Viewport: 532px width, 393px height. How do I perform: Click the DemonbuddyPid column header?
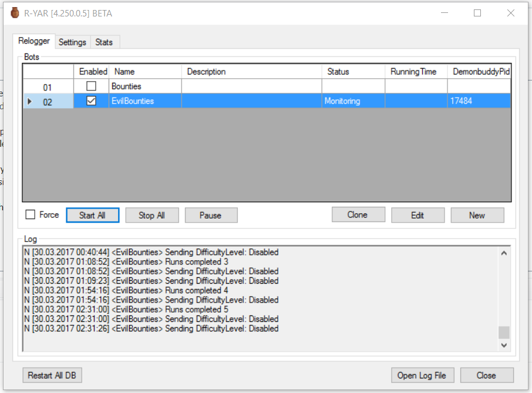[479, 72]
